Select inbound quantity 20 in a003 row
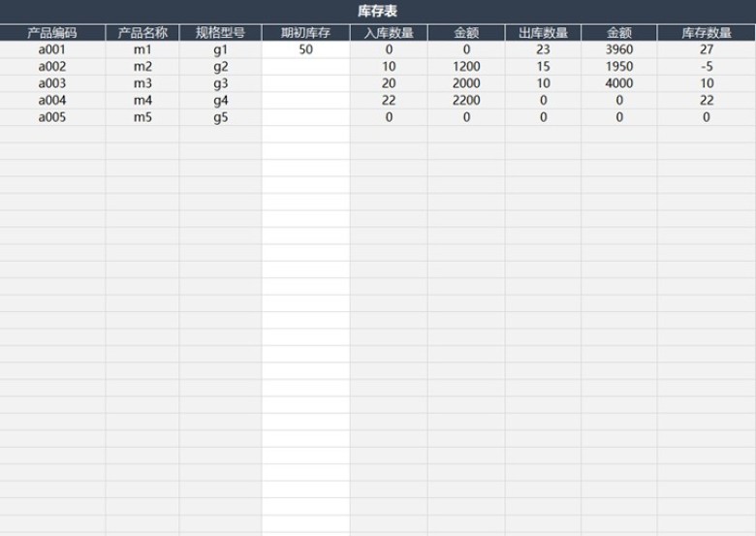The height and width of the screenshot is (536, 756). tap(389, 83)
